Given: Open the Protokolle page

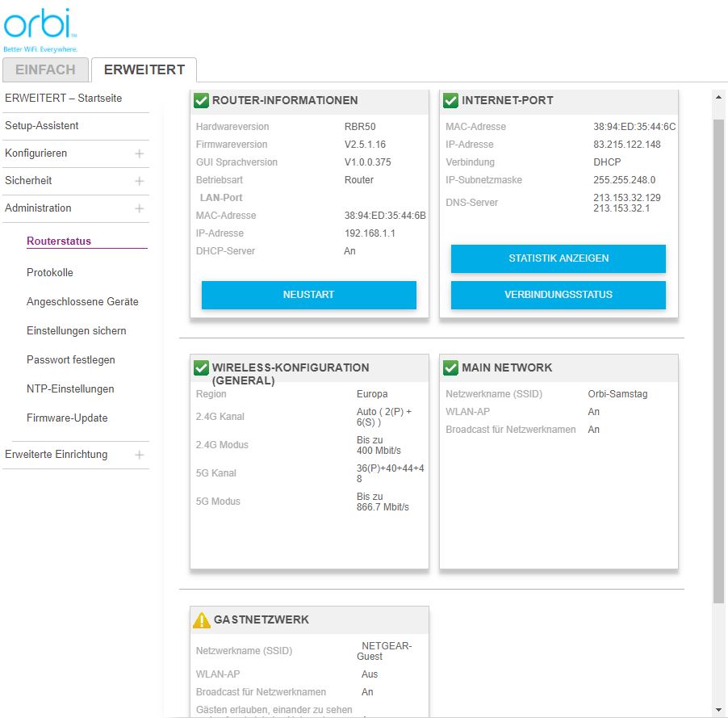Looking at the screenshot, I should coord(50,273).
